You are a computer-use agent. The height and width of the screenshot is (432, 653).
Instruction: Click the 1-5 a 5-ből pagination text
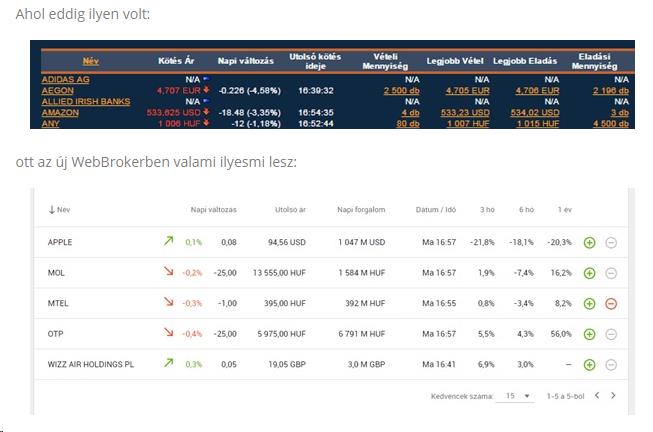pos(565,396)
